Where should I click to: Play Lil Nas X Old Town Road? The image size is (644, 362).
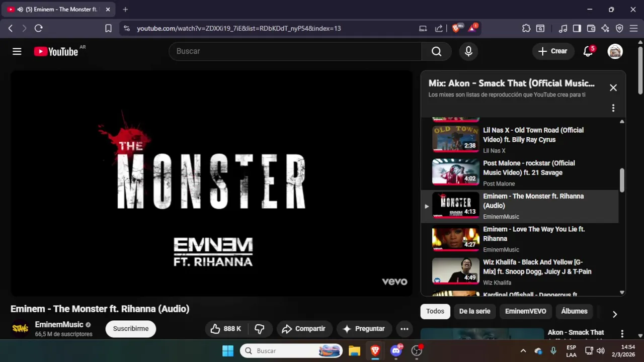coord(520,139)
